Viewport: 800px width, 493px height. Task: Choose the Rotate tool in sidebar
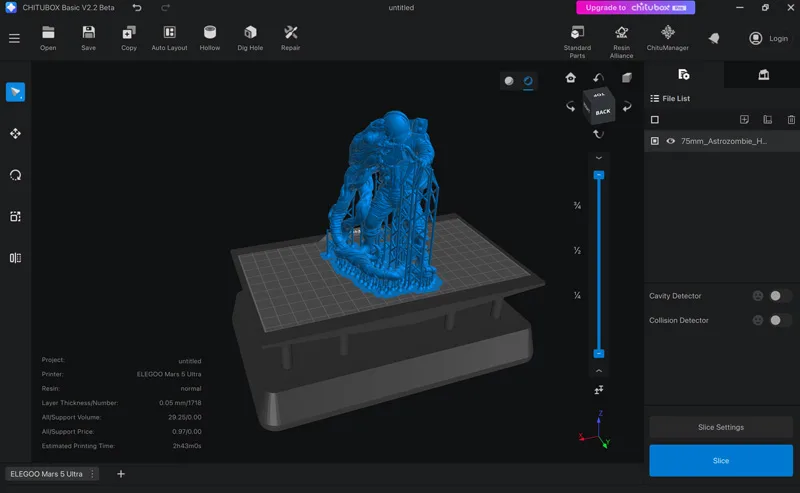tap(15, 175)
